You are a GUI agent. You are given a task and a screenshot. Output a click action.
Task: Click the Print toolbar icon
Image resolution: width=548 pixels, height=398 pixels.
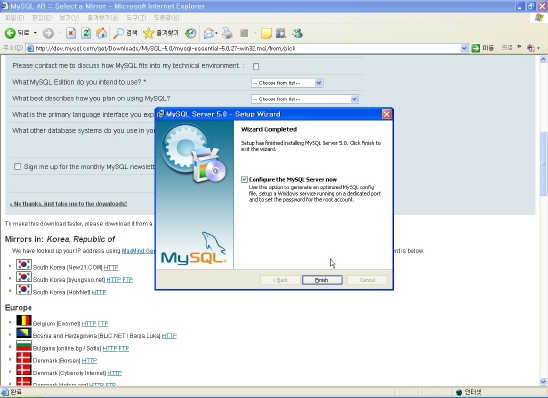pyautogui.click(x=227, y=33)
